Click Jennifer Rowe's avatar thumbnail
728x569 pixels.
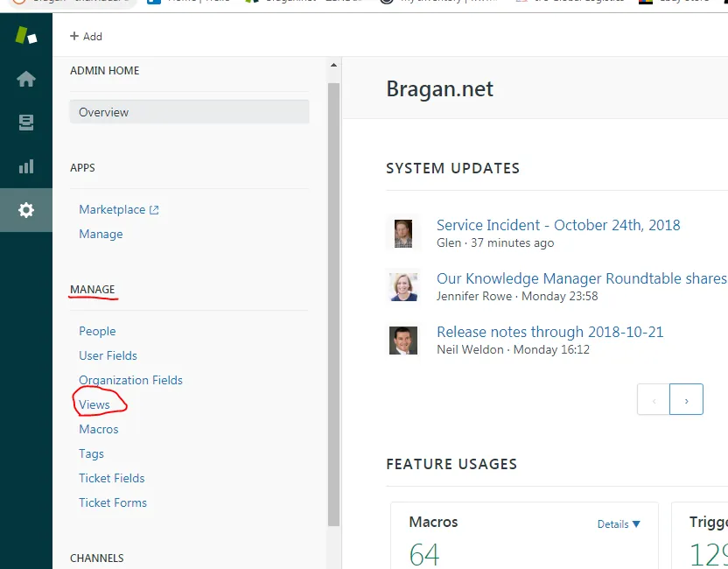[x=403, y=286]
